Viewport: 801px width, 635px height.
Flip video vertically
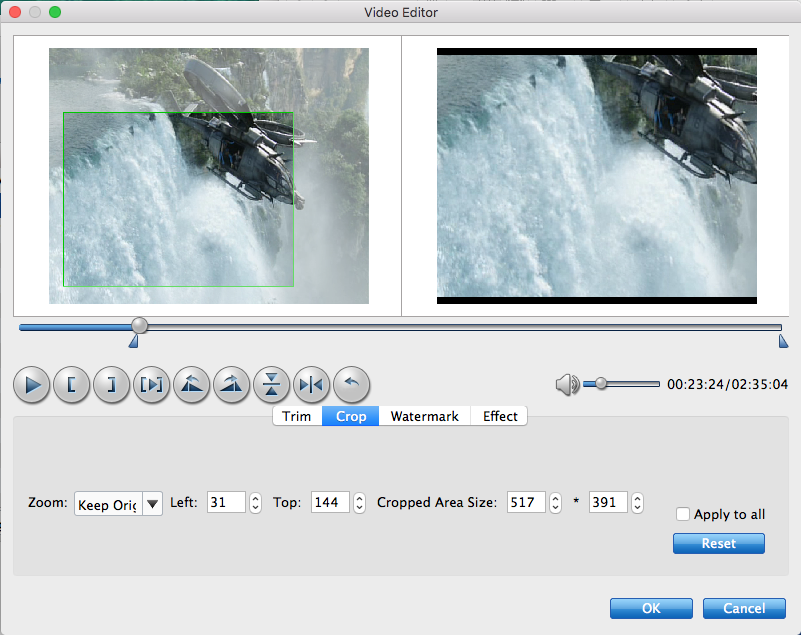271,384
